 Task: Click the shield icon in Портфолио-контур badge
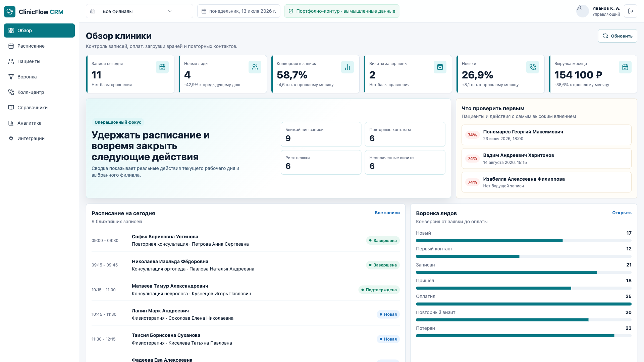coord(291,11)
